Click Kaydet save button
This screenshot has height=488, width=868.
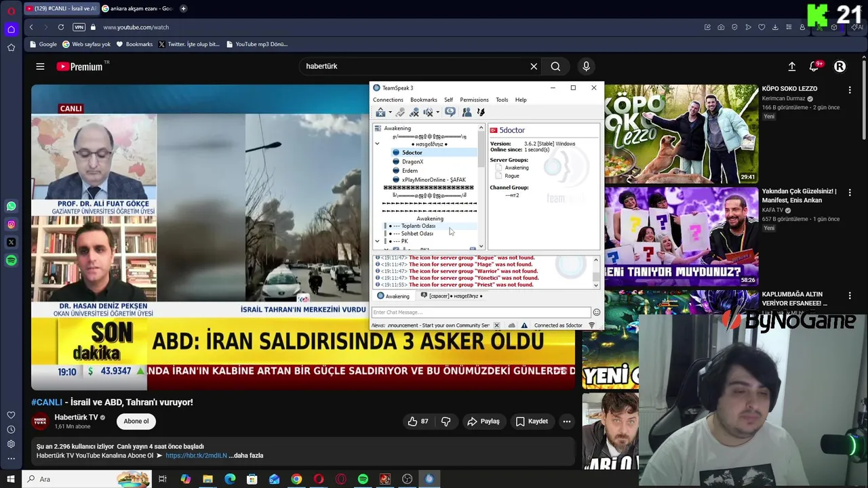(x=532, y=421)
